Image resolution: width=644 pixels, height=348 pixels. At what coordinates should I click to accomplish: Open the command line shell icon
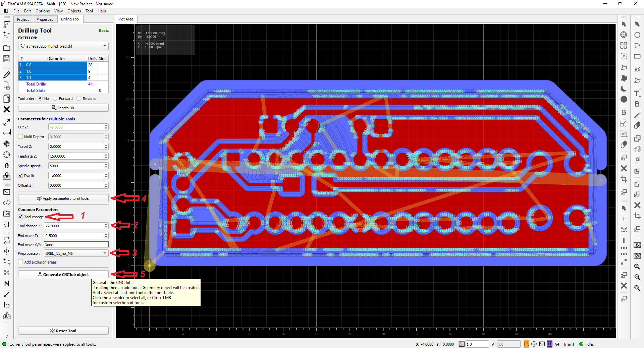coord(6,192)
